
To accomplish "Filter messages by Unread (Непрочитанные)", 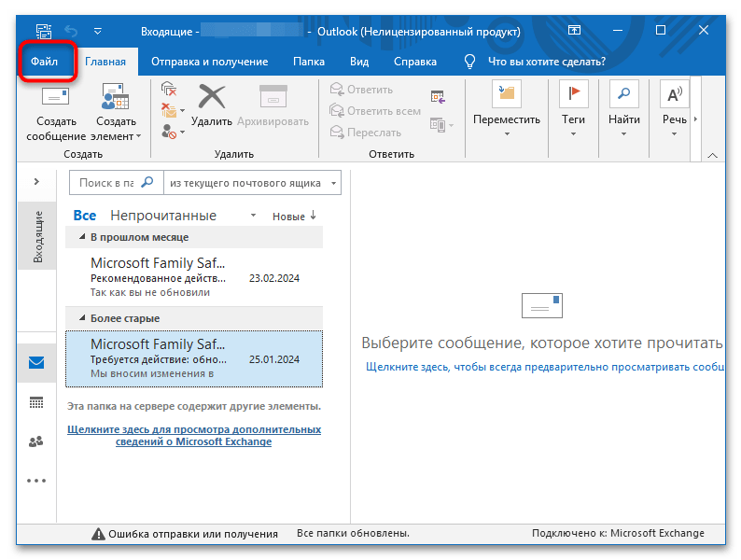I will click(x=162, y=216).
